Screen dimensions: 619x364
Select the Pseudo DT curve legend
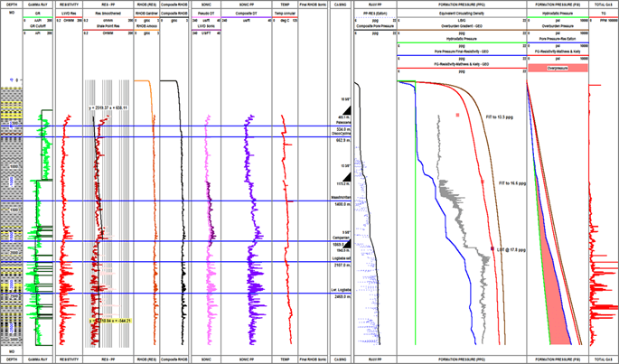click(206, 14)
